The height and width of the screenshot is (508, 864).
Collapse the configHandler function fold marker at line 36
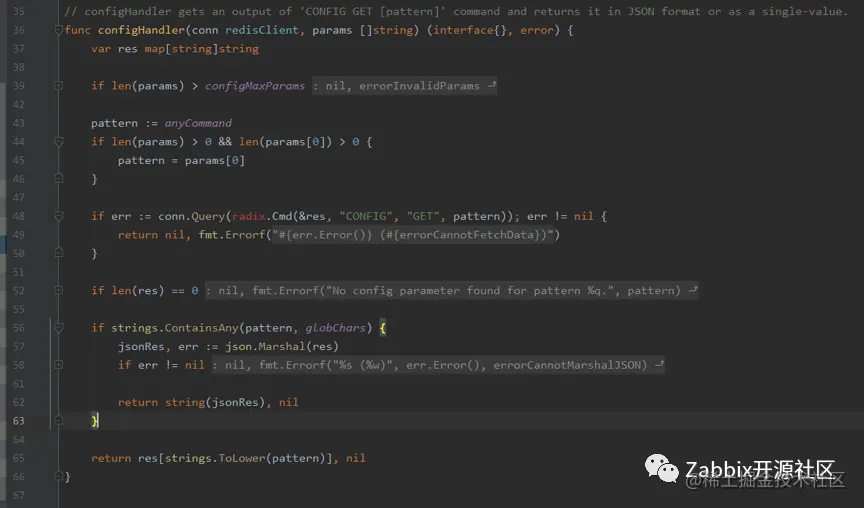point(58,30)
